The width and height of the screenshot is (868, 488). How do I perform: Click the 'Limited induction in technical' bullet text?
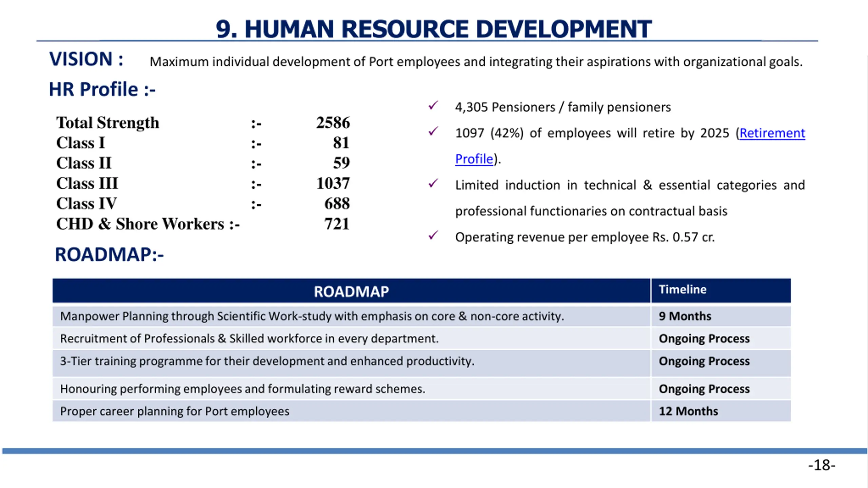(630, 185)
